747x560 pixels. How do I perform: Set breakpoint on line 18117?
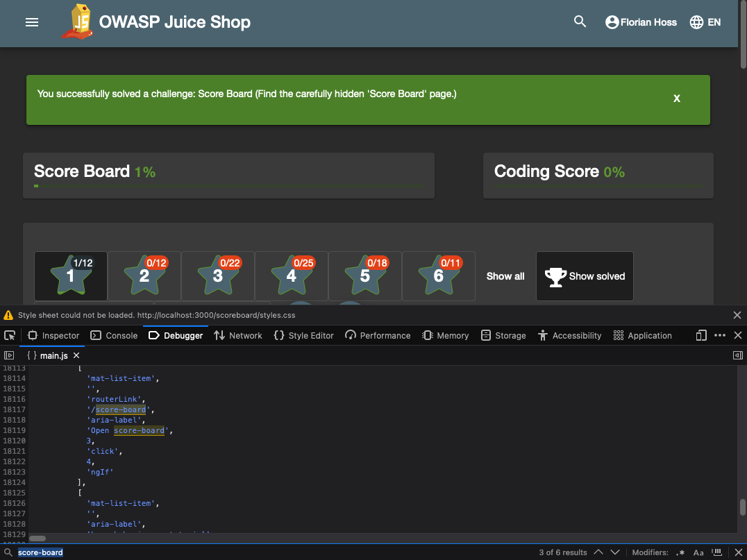click(x=14, y=409)
